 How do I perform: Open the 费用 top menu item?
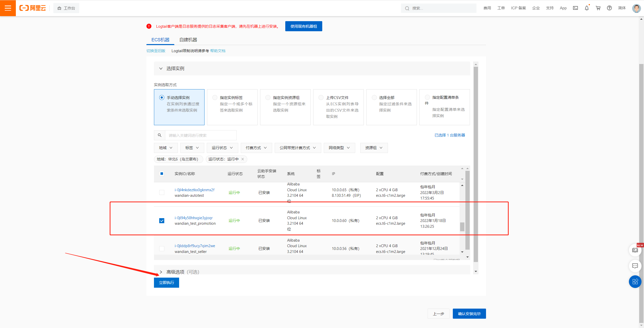(x=487, y=8)
